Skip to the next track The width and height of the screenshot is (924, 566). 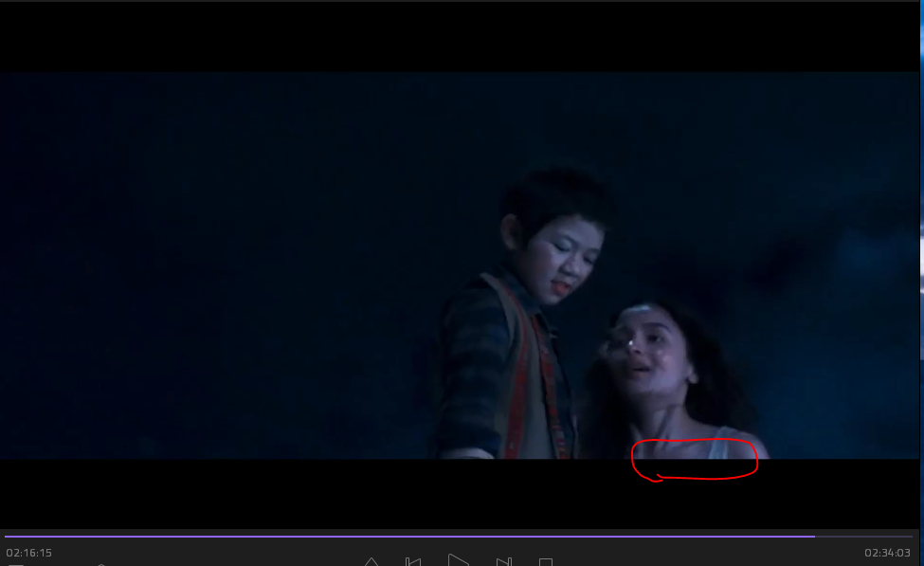tap(504, 561)
